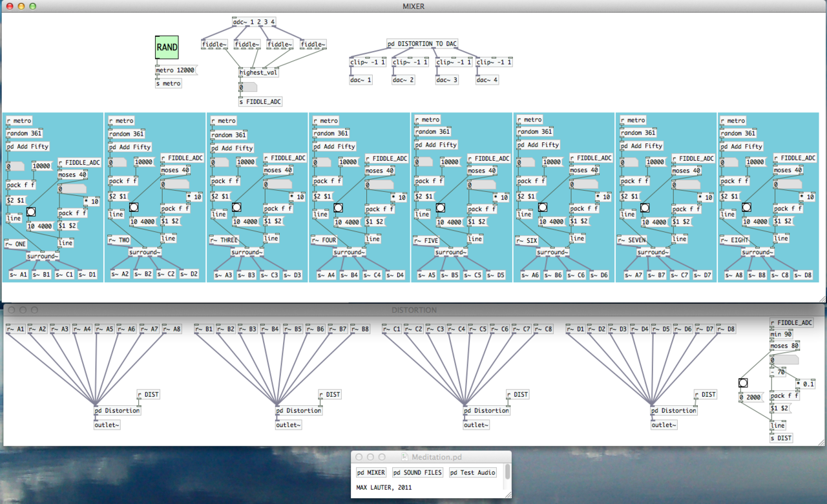
Task: Click the number box under 'moses 80'
Action: 785,359
